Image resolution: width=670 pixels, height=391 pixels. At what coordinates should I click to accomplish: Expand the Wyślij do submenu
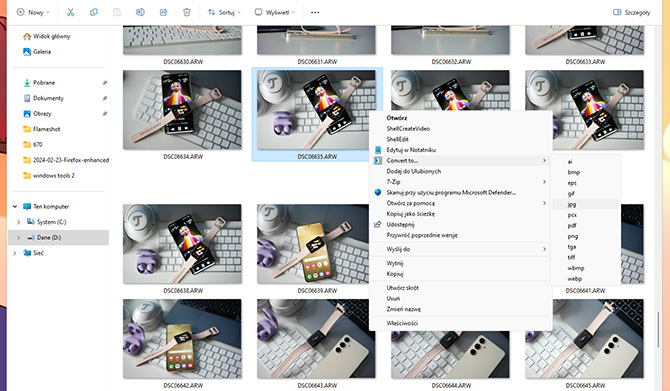(x=461, y=249)
